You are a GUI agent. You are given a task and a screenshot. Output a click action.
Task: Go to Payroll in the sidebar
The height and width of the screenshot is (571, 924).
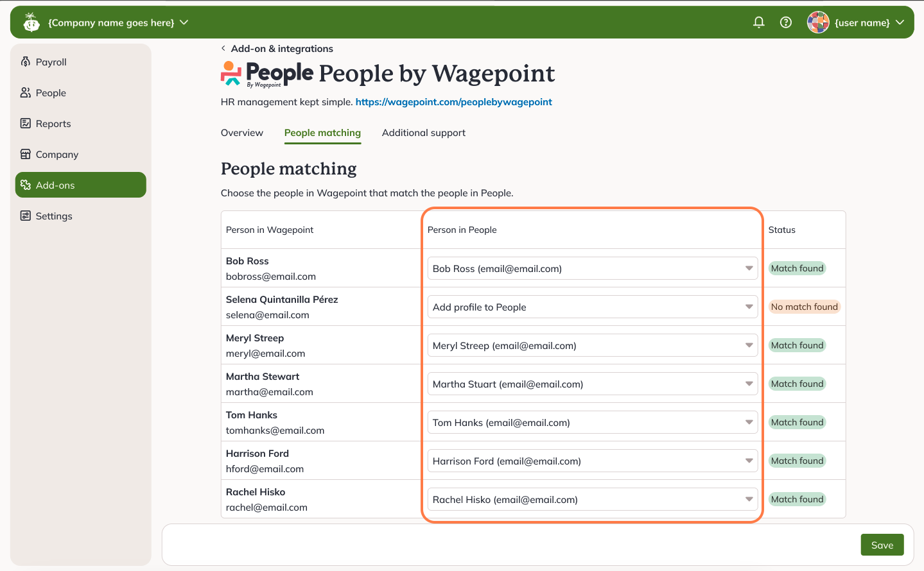pyautogui.click(x=81, y=62)
